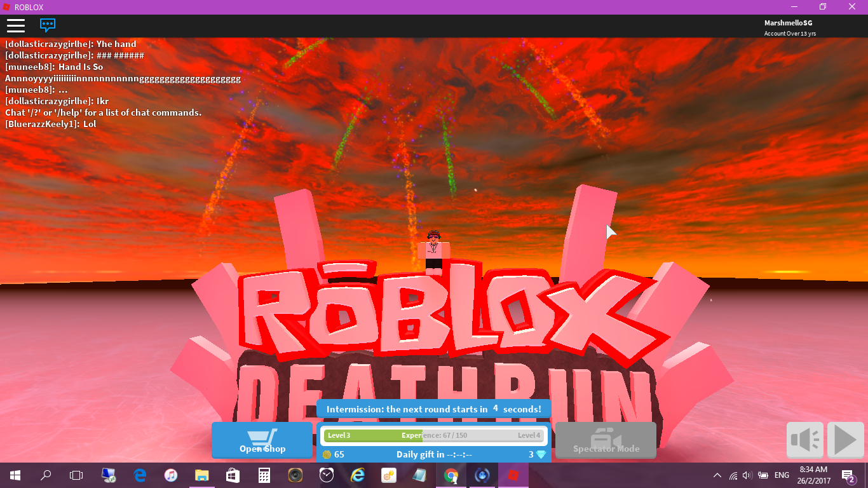Click the ROBLOX title bar icon
The width and height of the screenshot is (868, 488).
[6, 7]
